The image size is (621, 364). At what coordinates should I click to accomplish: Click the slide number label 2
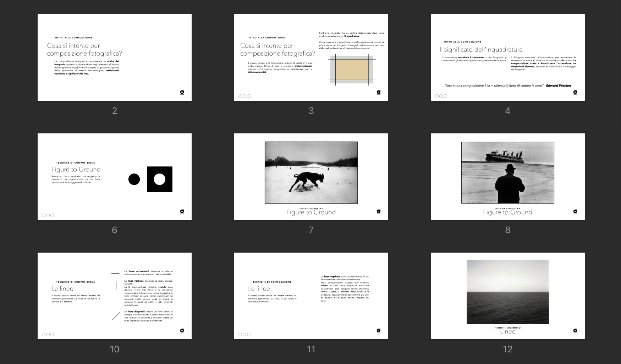tap(115, 111)
